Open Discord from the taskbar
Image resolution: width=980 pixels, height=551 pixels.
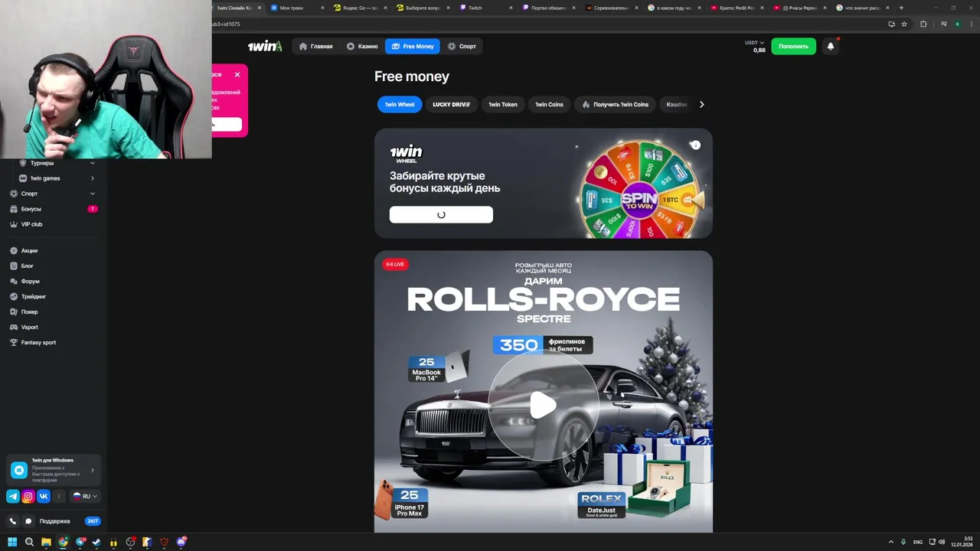point(181,542)
